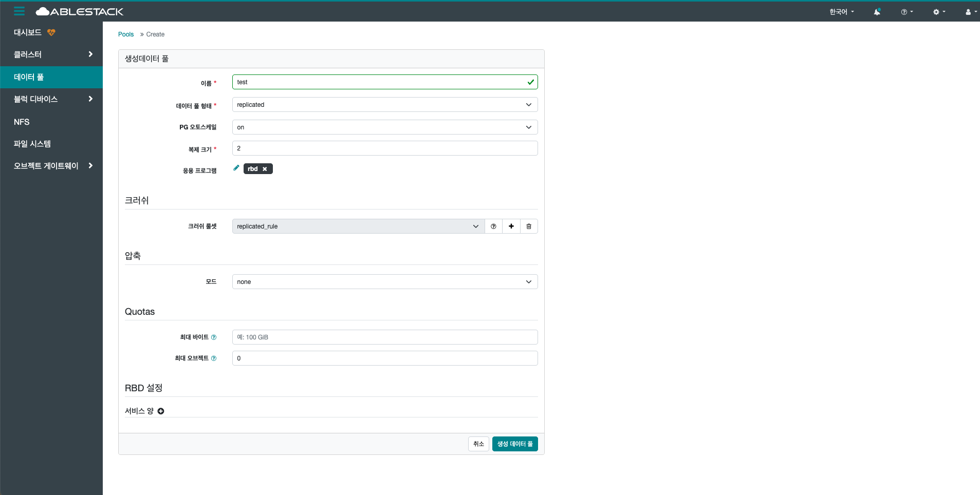Open the 한국어 language dropdown

point(841,12)
